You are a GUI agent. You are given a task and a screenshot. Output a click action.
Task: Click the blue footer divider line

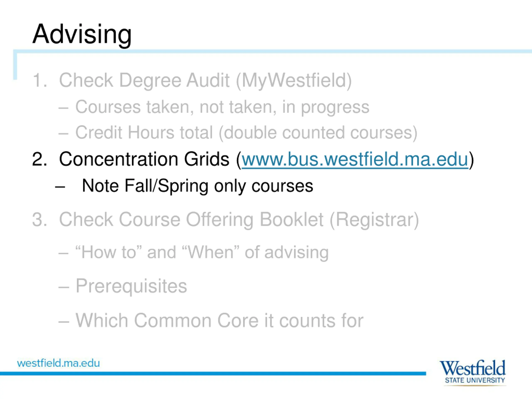coord(213,373)
